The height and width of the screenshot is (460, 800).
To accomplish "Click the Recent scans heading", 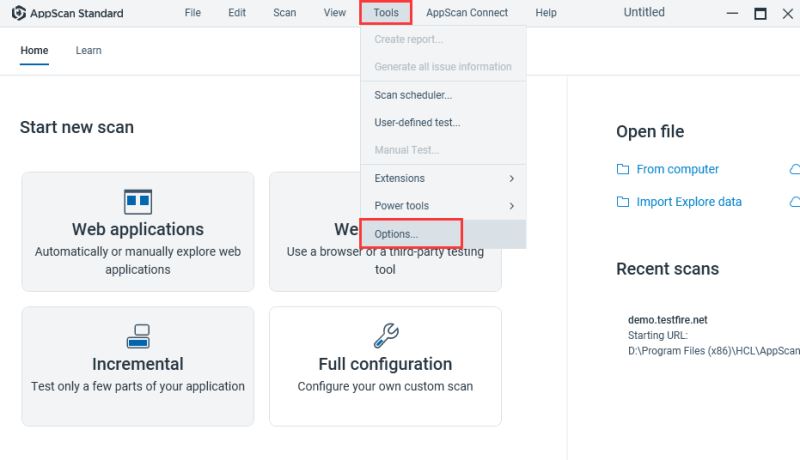I will (x=667, y=269).
